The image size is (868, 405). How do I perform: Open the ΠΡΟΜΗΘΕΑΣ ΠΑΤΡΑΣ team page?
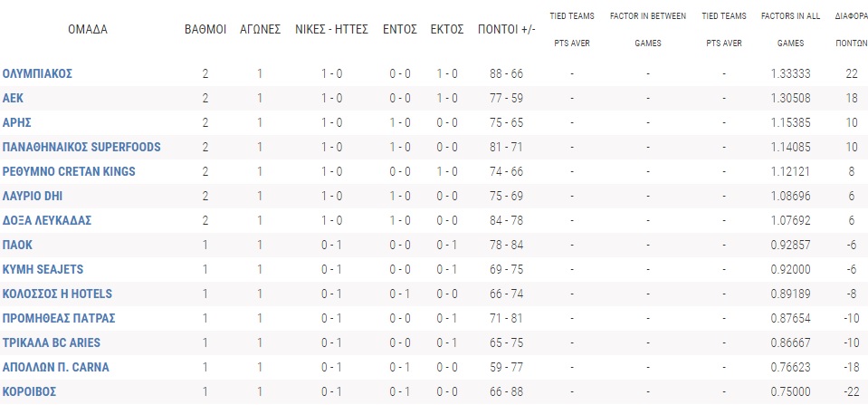(59, 318)
